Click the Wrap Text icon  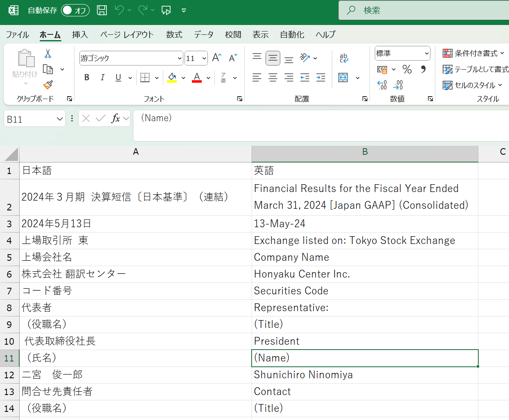pyautogui.click(x=344, y=58)
